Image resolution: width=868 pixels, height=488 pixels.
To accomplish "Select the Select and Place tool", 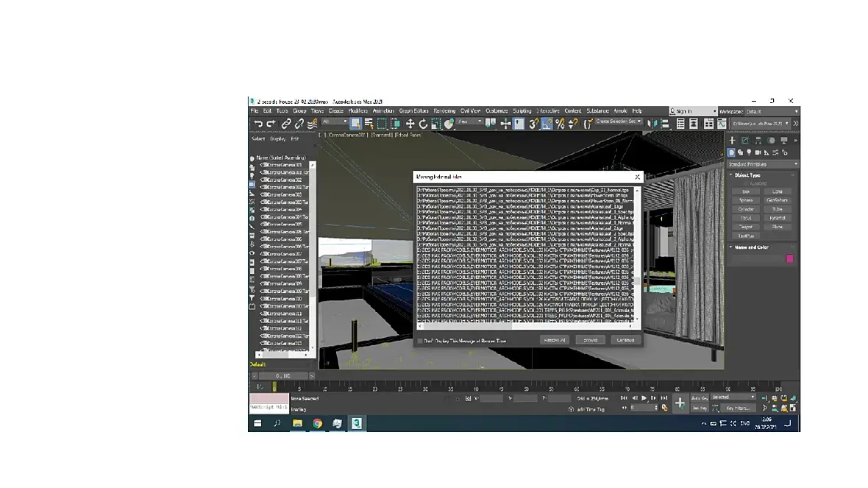I will pyautogui.click(x=449, y=124).
